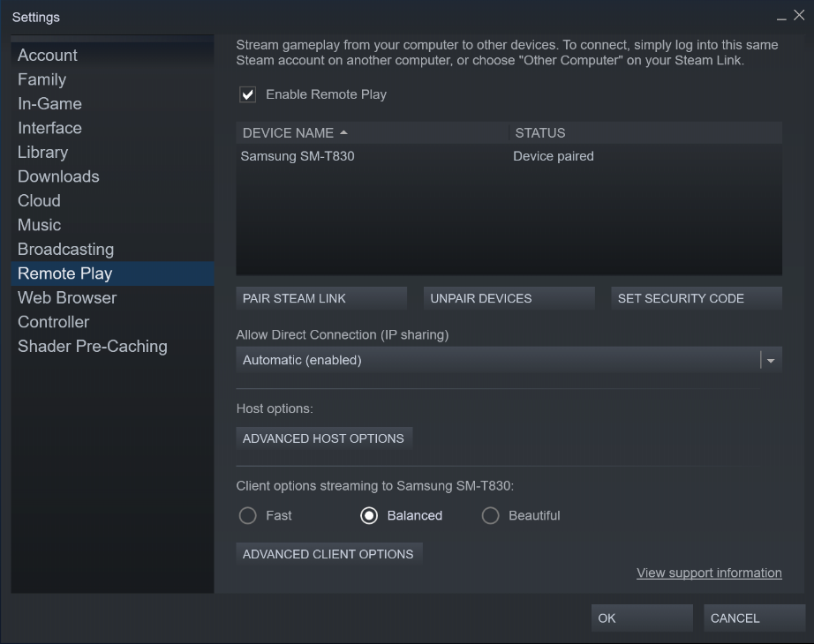Open the Shader Pre-Caching settings
The height and width of the screenshot is (644, 814).
(x=92, y=346)
